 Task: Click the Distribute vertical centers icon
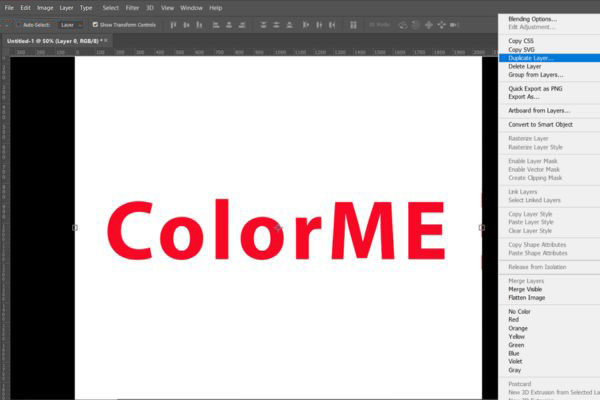click(276, 25)
